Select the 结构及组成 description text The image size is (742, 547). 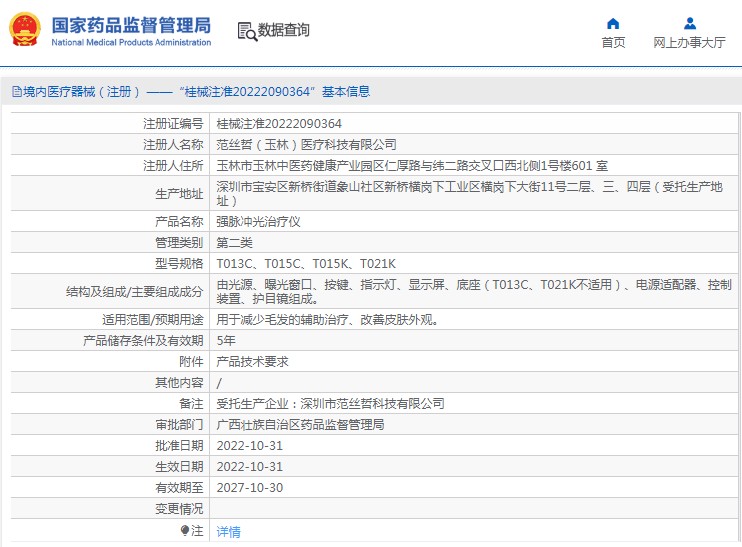point(474,291)
